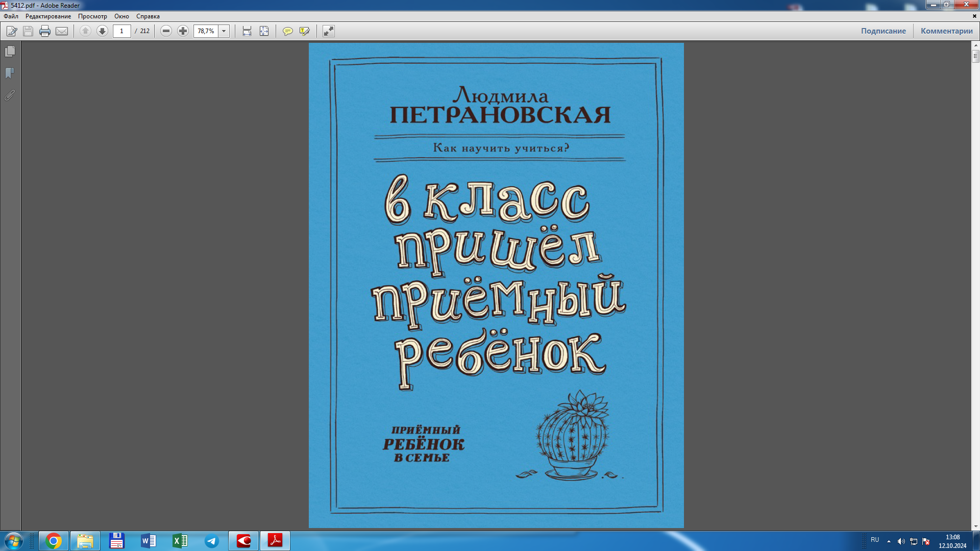Add a sticky note comment
Viewport: 980px width, 551px height.
pyautogui.click(x=288, y=31)
